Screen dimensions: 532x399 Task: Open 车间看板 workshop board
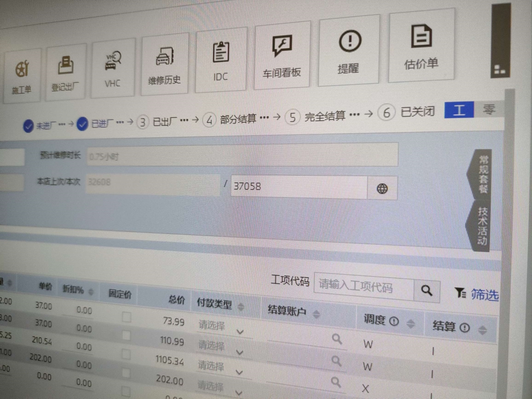click(x=282, y=55)
